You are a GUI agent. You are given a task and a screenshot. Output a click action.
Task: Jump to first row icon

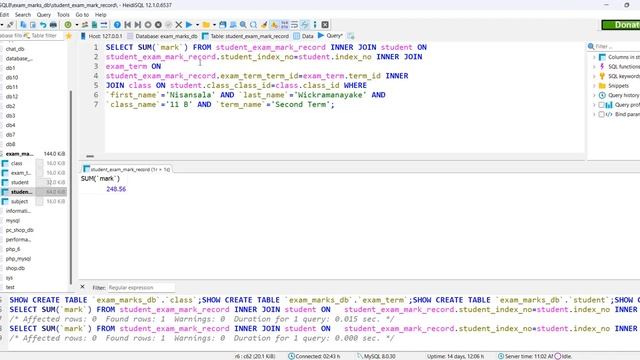click(127, 25)
